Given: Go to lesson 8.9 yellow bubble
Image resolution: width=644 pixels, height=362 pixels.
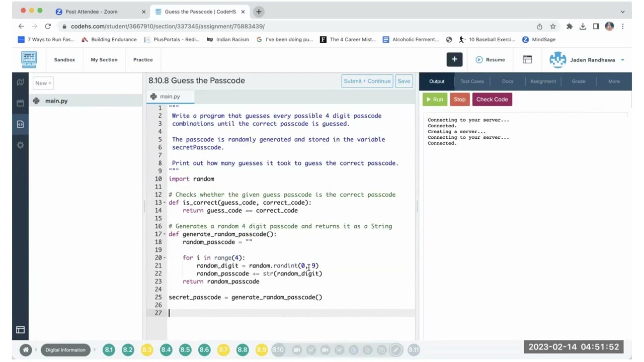Looking at the screenshot, I should (x=262, y=349).
